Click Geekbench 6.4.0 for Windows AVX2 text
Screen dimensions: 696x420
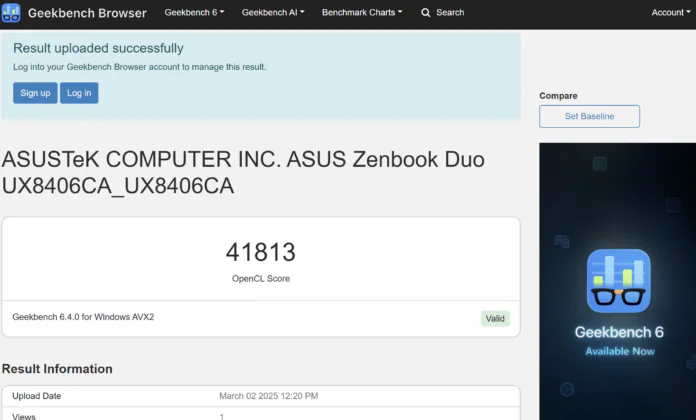pyautogui.click(x=83, y=317)
